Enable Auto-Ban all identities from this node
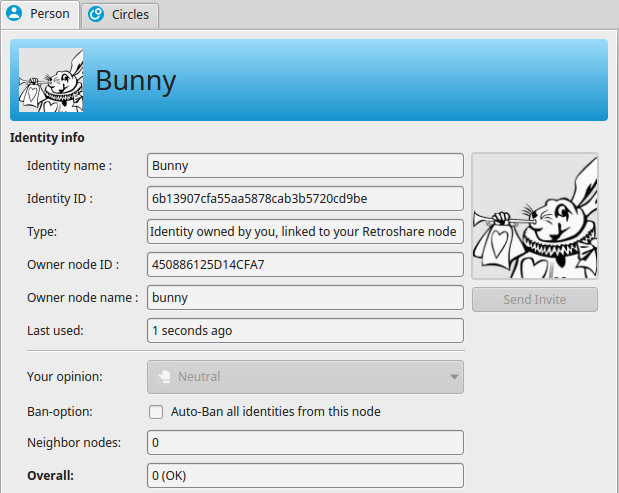 156,412
